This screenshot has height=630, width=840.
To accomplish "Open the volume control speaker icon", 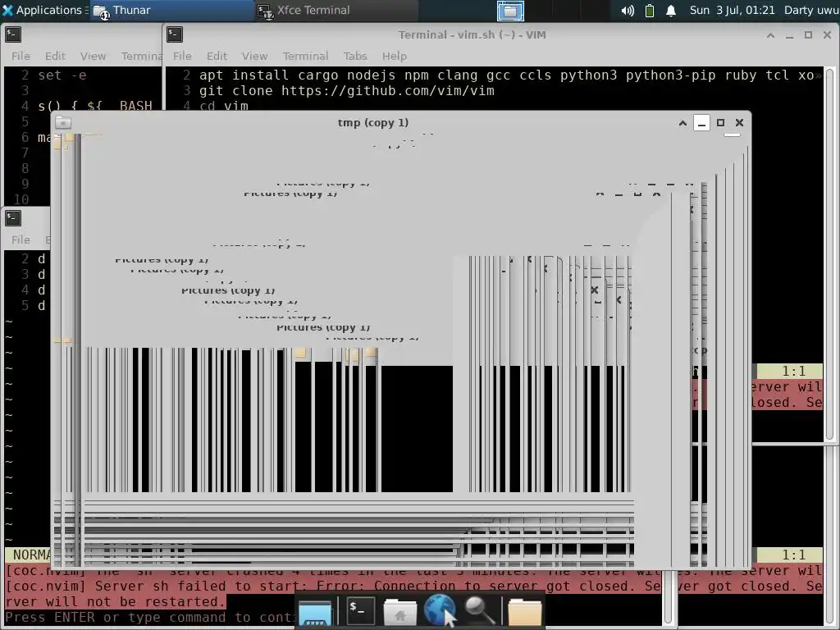I will [628, 11].
